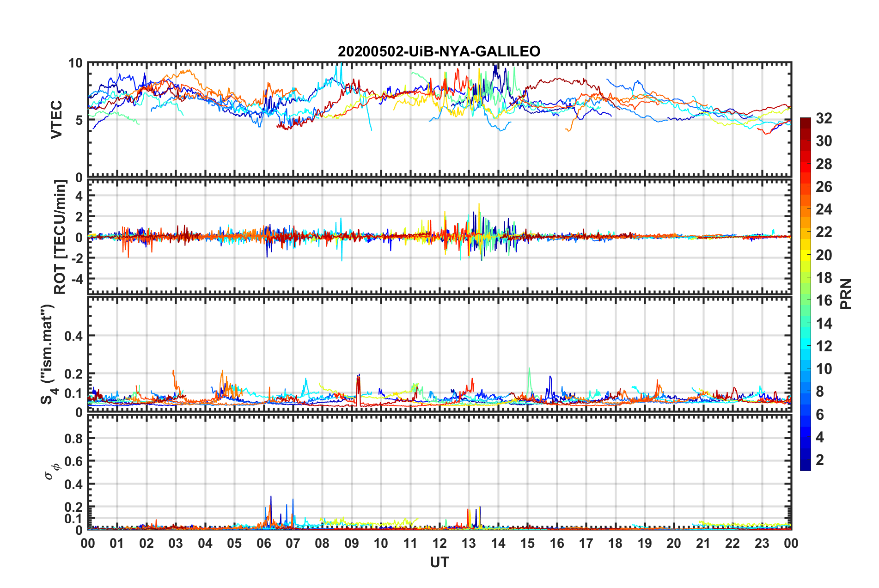Click x-axis tick label 09
Image resolution: width=879 pixels, height=588 pixels.
351,543
